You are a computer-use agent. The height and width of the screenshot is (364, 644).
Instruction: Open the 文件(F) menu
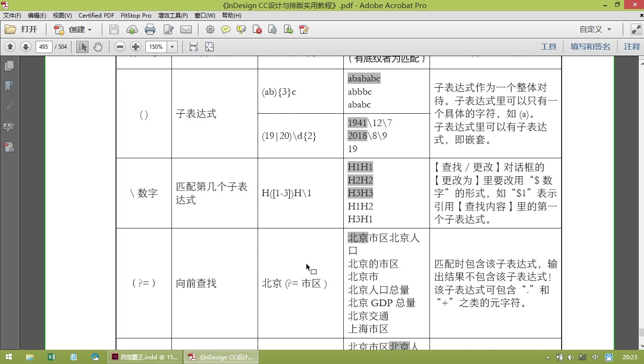click(x=12, y=16)
